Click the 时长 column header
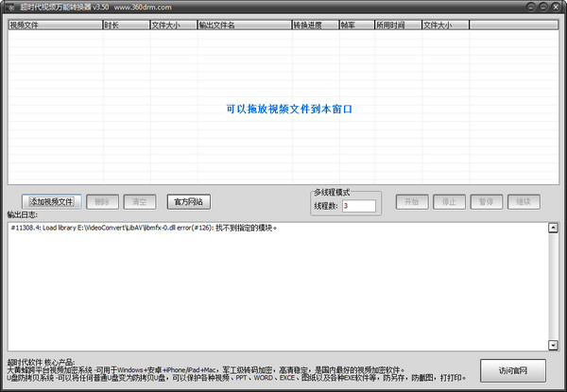Image resolution: width=567 pixels, height=392 pixels. 125,26
